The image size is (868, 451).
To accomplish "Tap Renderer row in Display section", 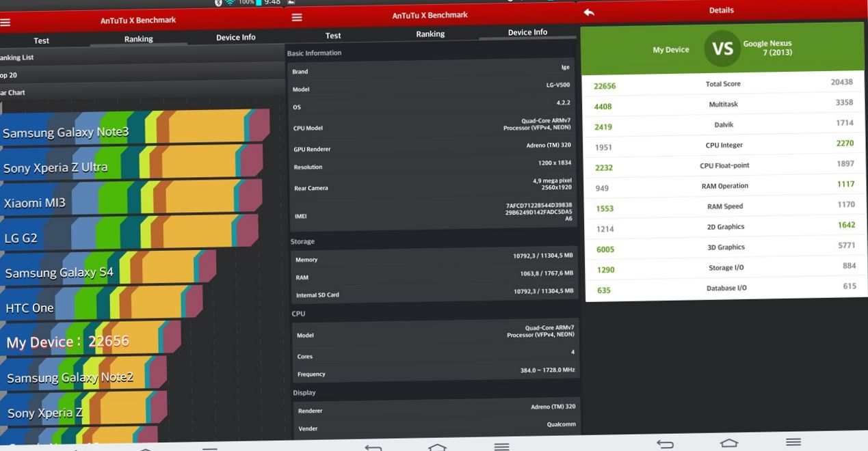I will coord(437,409).
